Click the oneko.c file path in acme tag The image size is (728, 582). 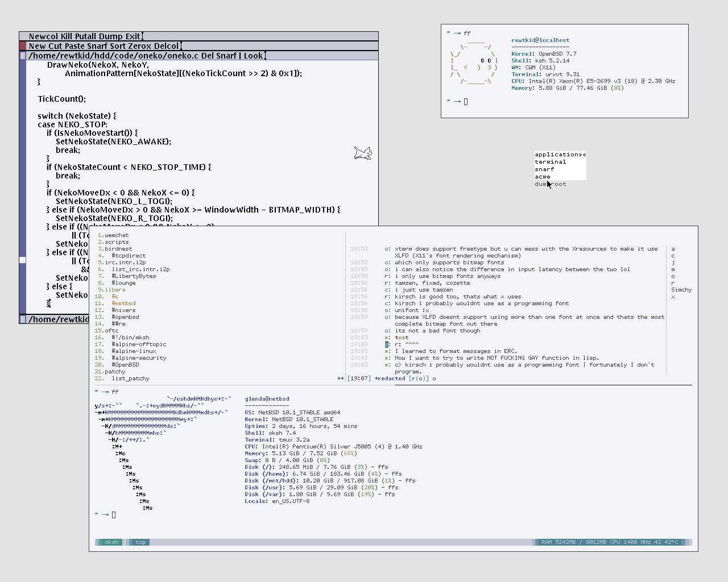pyautogui.click(x=114, y=56)
